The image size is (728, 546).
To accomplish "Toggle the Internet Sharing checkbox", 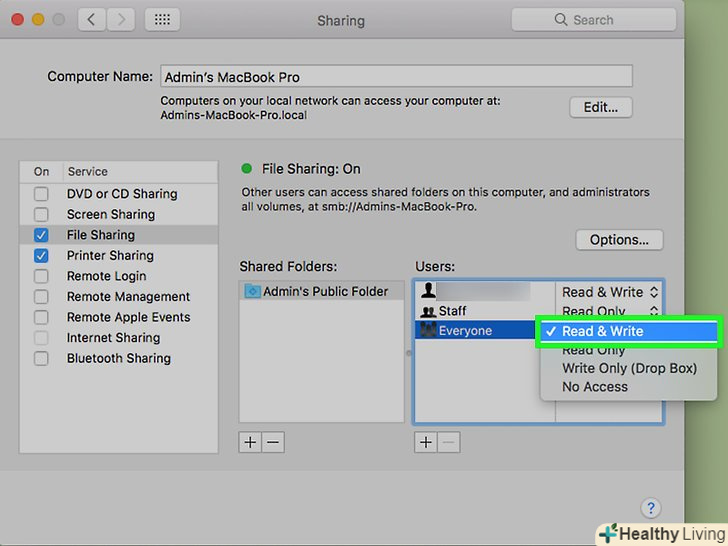I will 41,338.
